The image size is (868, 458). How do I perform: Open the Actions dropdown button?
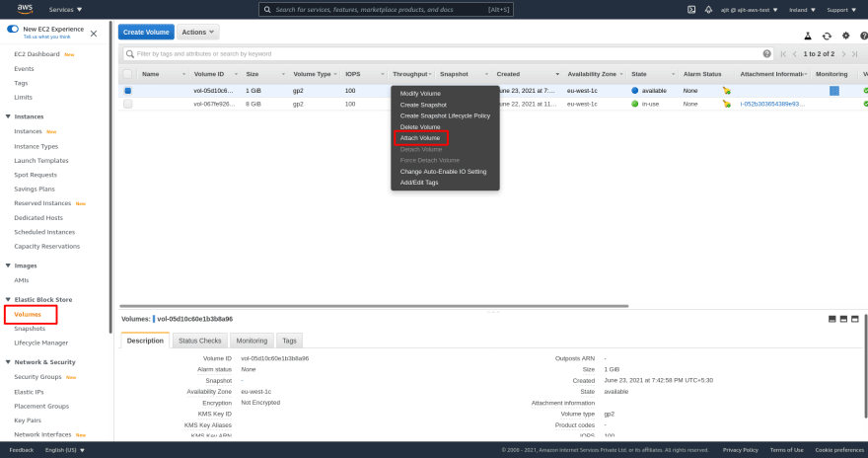198,33
